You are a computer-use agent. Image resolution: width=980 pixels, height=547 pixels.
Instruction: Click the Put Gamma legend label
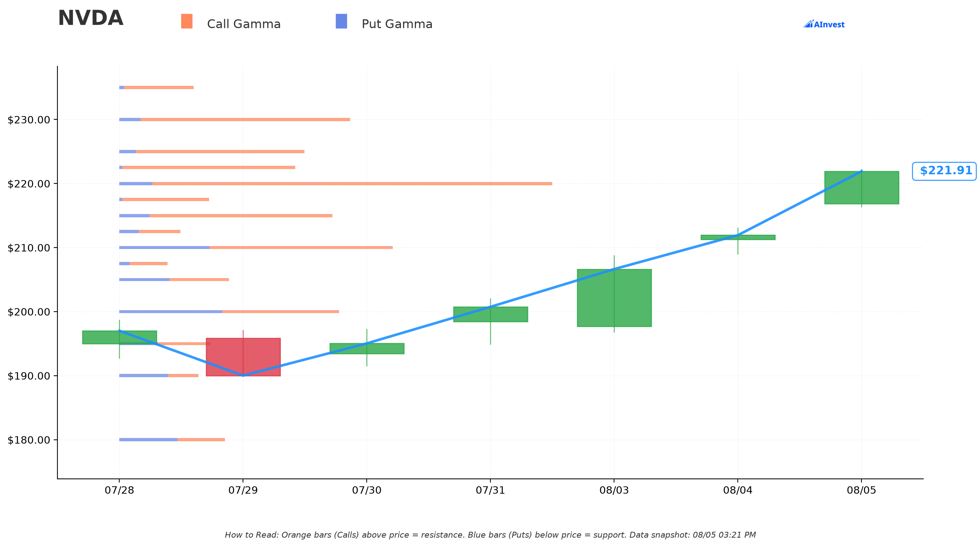(x=397, y=24)
